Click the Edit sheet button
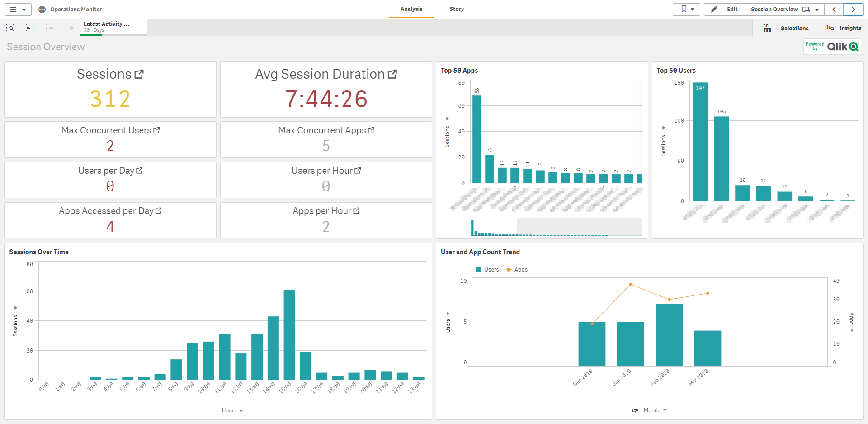The image size is (868, 424). pos(725,10)
